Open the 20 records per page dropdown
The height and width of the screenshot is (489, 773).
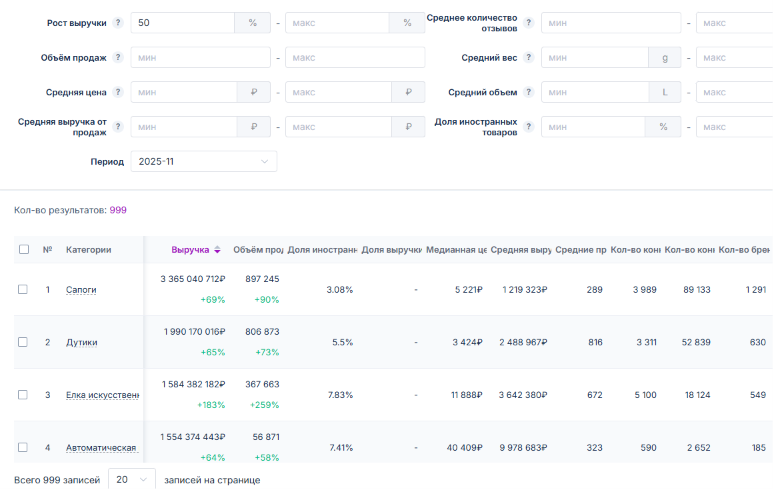pos(132,480)
